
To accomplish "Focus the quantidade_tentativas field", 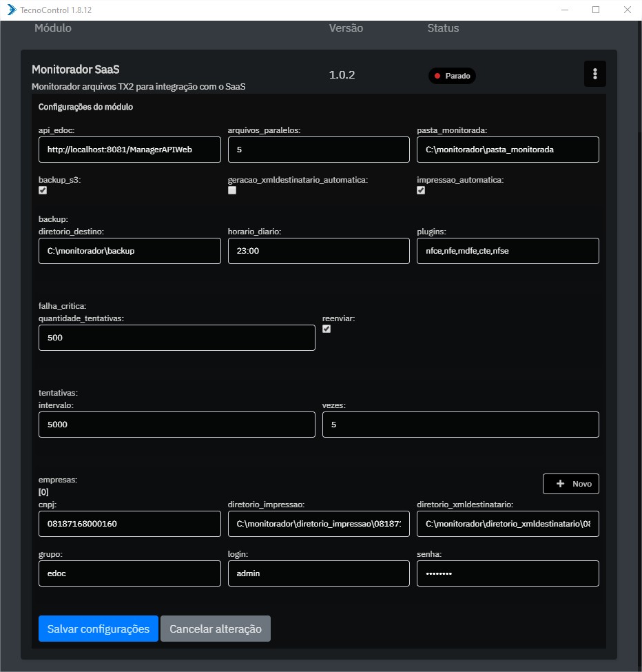I will point(177,338).
